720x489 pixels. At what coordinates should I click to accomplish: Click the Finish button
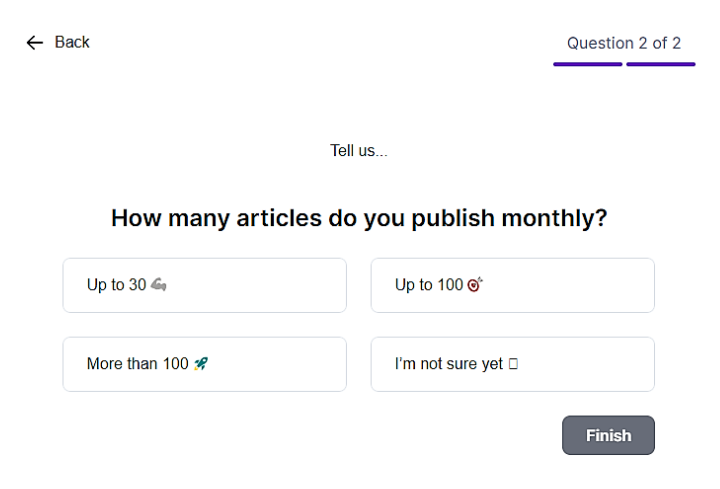pos(608,435)
